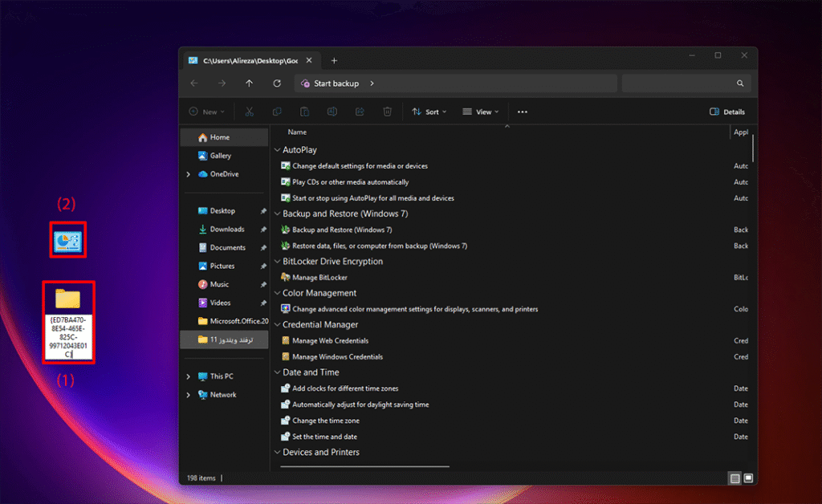Open the God Mode control panel desktop icon
This screenshot has width=822, height=504.
click(x=68, y=241)
